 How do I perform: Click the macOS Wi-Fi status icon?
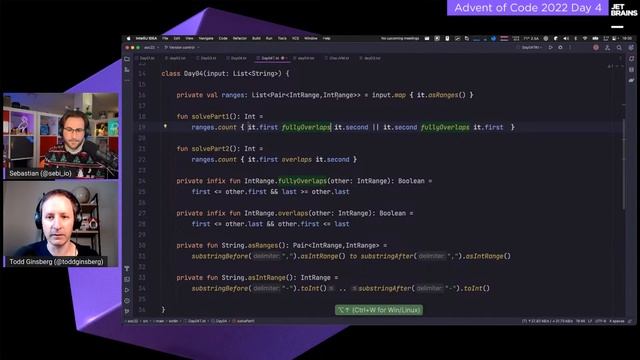585,38
